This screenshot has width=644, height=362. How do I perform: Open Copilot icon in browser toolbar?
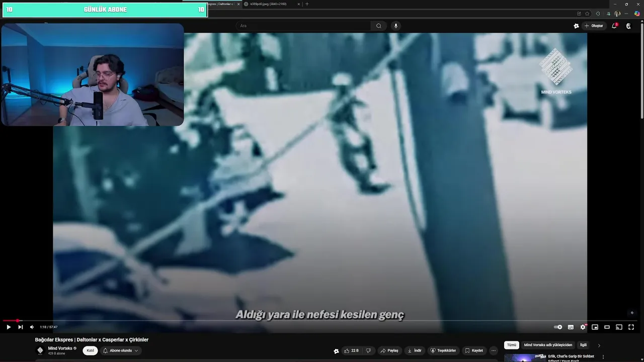(637, 14)
